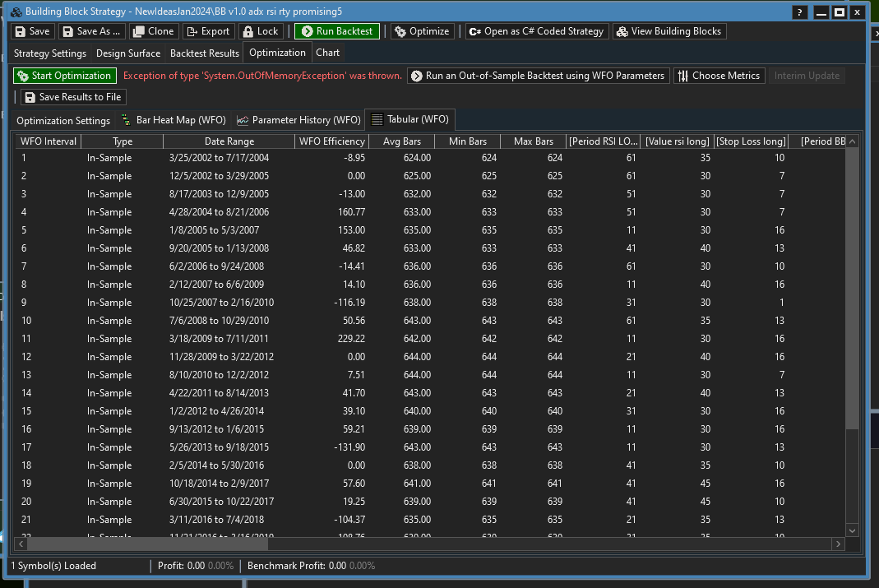Click the Optimize gear button
The image size is (879, 588).
(x=422, y=31)
